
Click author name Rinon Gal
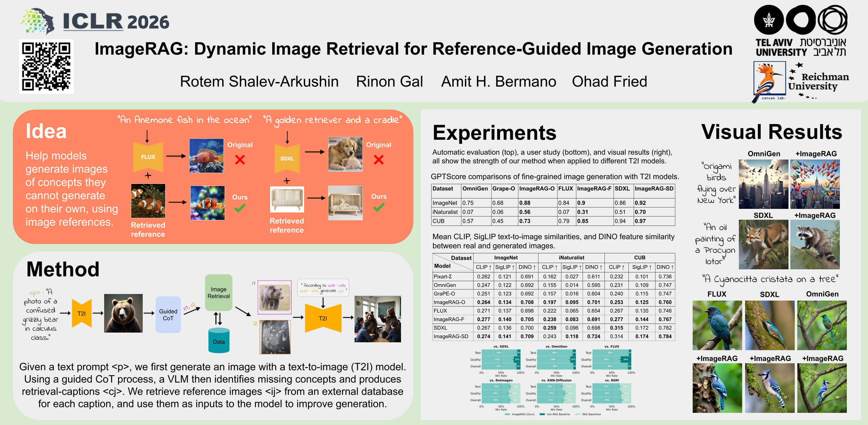tap(389, 82)
